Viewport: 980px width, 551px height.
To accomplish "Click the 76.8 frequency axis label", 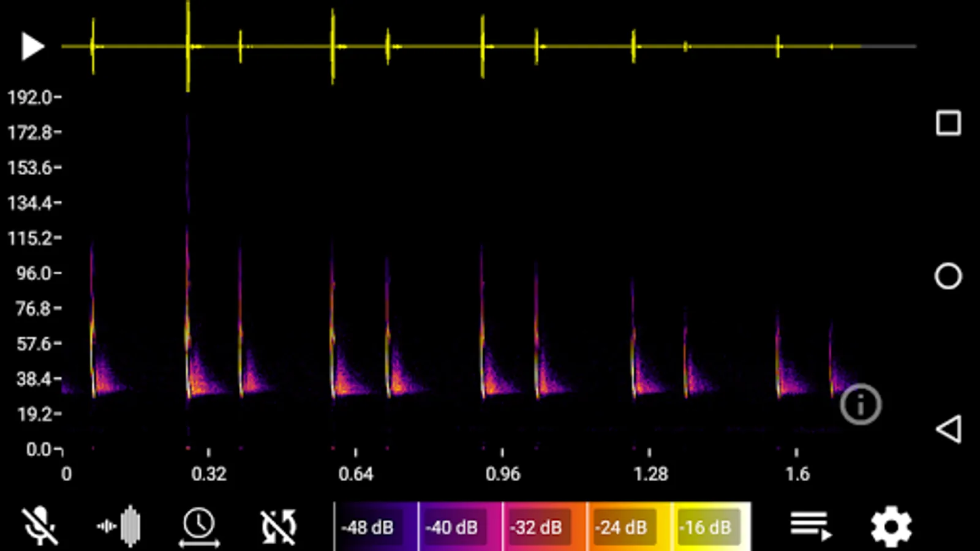I will click(x=34, y=309).
